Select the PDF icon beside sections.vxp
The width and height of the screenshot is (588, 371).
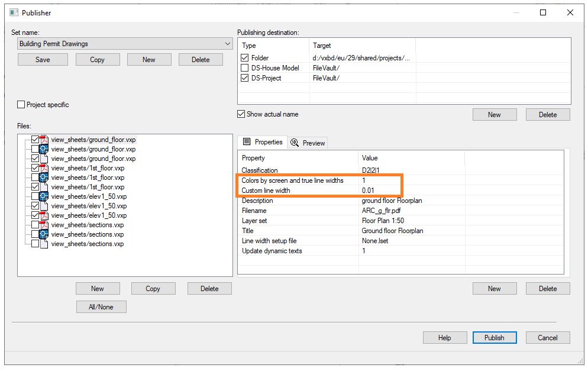pos(43,225)
